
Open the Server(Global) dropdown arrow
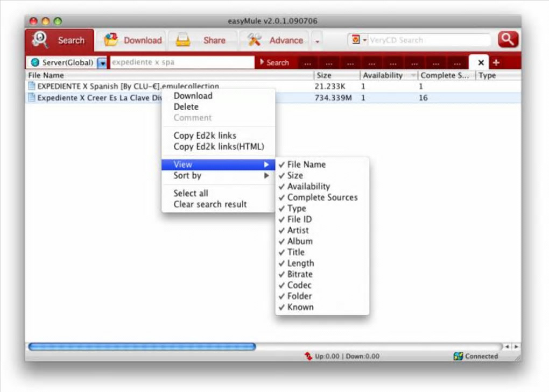(102, 63)
